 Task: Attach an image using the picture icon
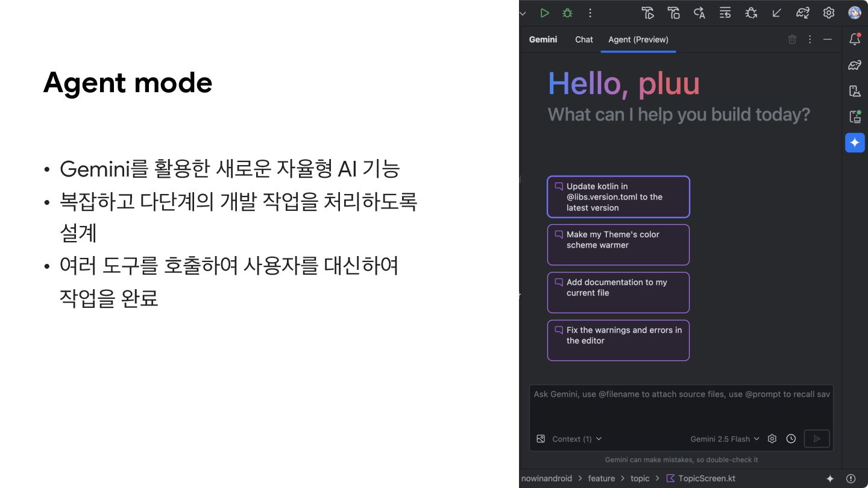(541, 439)
